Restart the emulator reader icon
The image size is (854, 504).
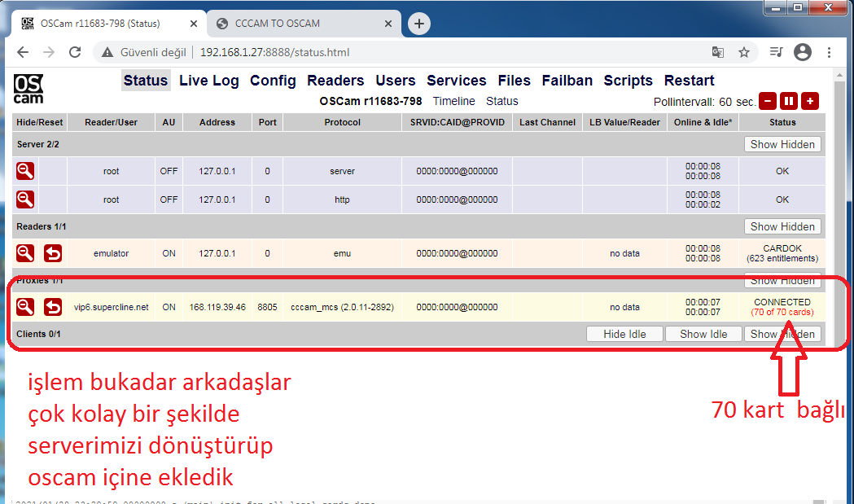tap(53, 253)
